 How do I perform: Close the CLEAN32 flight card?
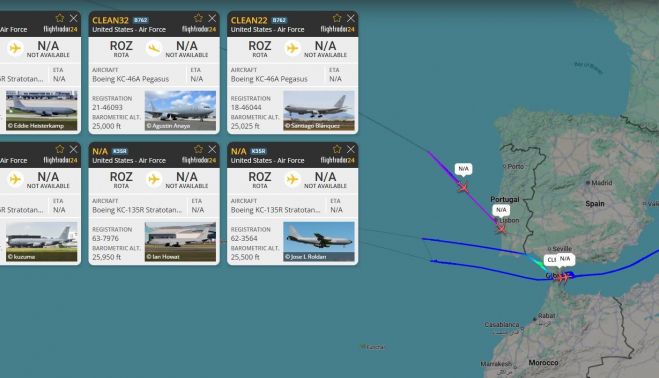coord(212,18)
